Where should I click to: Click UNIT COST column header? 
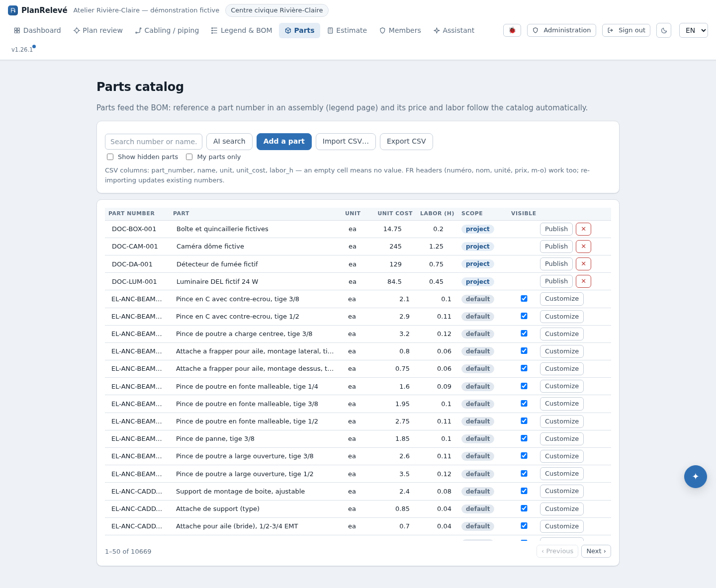tap(395, 214)
